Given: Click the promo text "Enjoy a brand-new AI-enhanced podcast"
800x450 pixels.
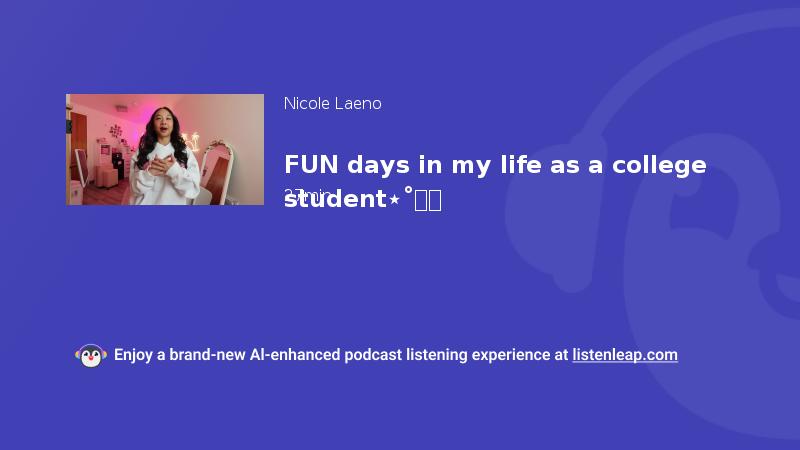Looking at the screenshot, I should (258, 355).
